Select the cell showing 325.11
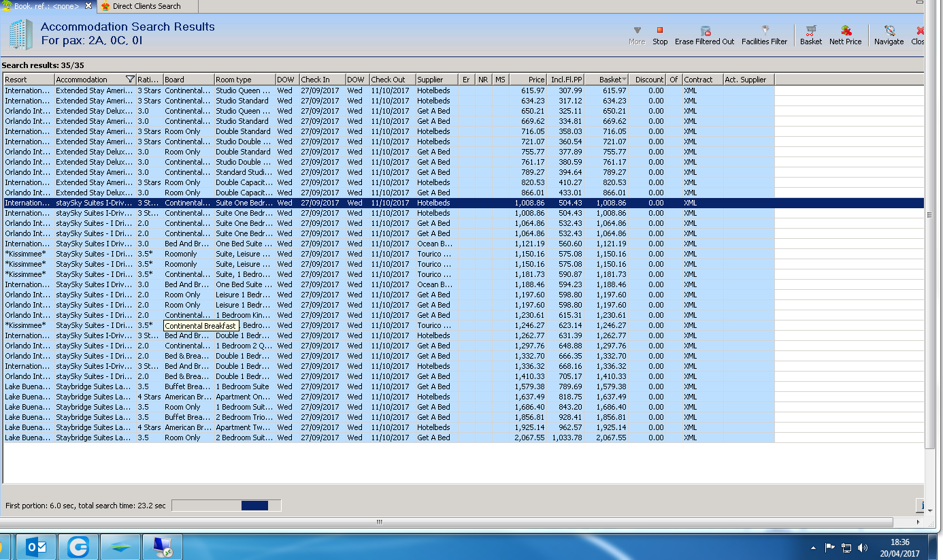Screen dimensions: 943x560 point(566,111)
